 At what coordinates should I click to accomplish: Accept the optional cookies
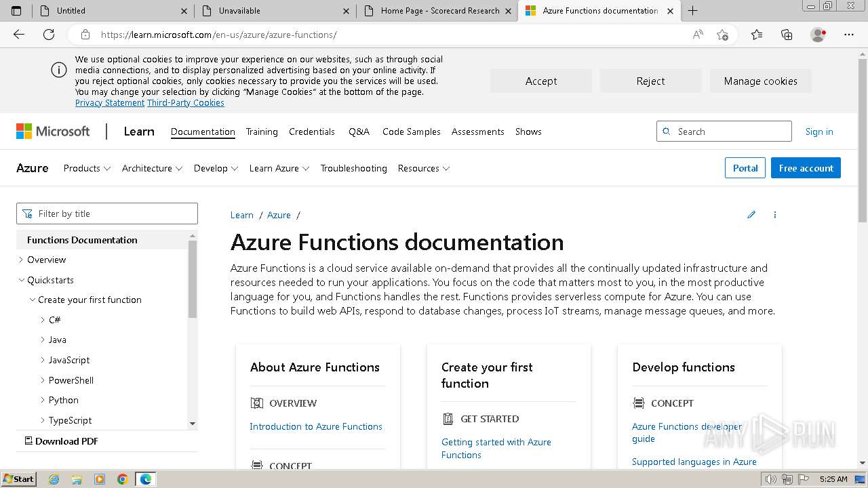click(540, 81)
